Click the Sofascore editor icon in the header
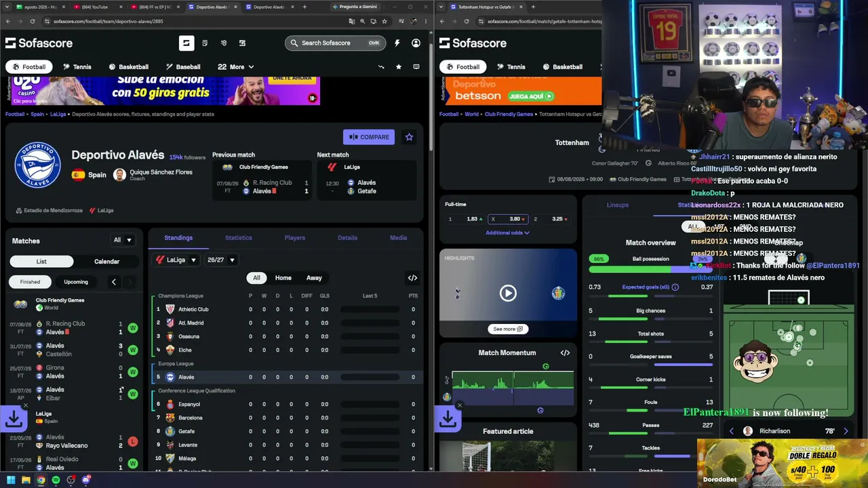This screenshot has height=488, width=868. [242, 43]
